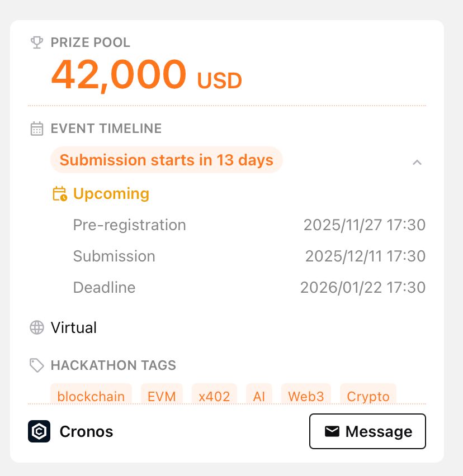
Task: Open the Submission starts in 13 days badge
Action: coord(166,160)
